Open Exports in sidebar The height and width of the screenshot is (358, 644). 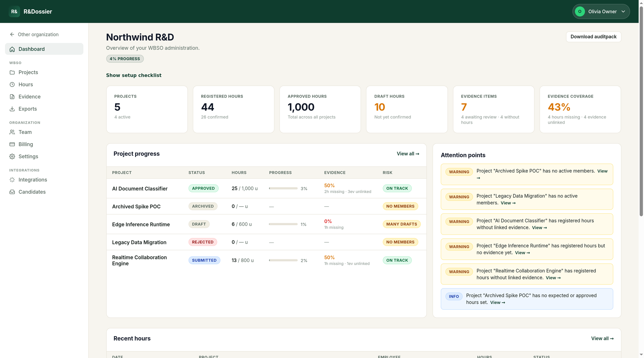(44, 109)
